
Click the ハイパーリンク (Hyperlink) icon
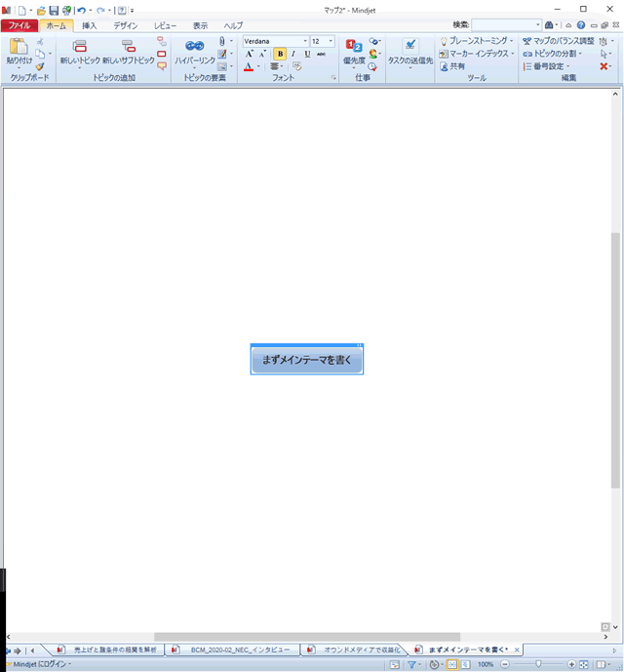[194, 47]
